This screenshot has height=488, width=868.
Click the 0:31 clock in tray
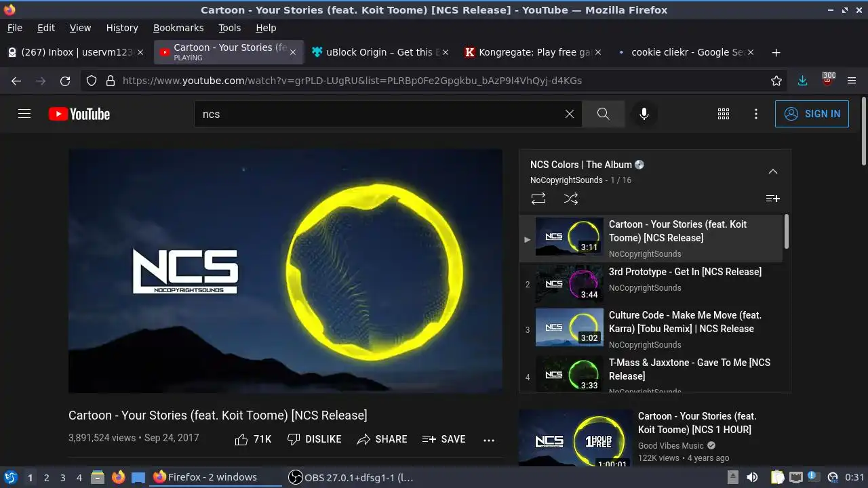[x=855, y=477]
